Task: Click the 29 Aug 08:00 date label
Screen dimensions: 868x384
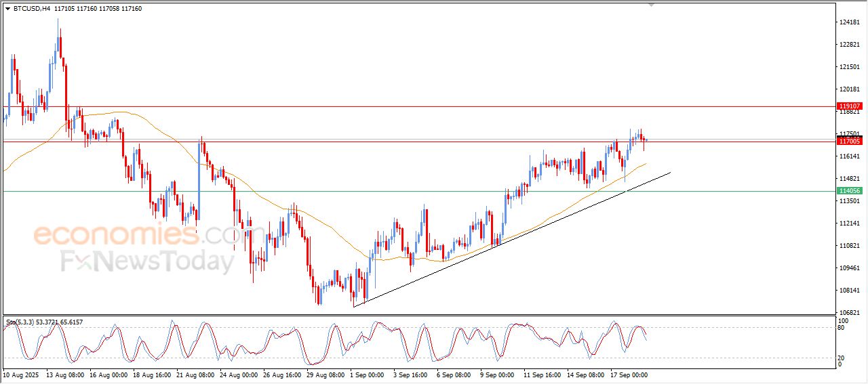Action: (325, 375)
